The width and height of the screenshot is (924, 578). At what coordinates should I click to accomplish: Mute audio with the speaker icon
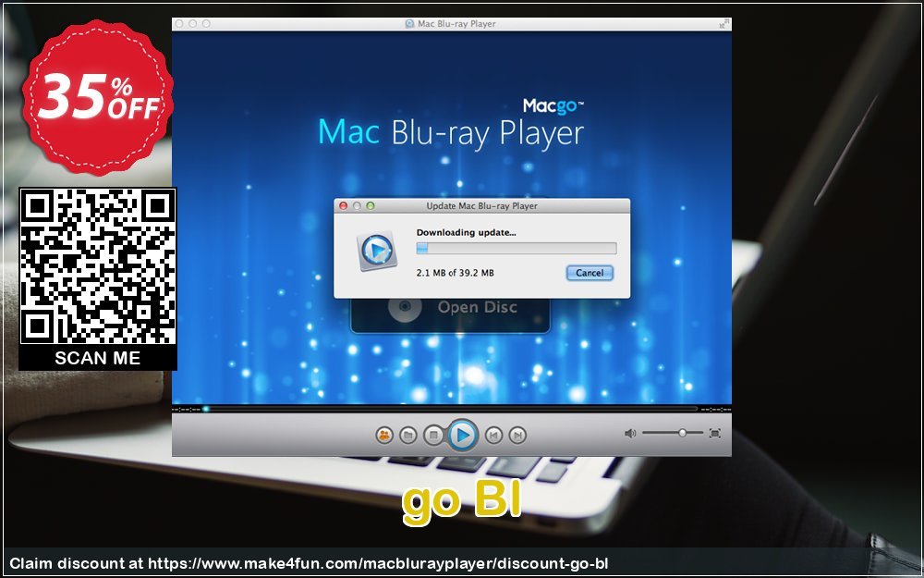point(630,434)
